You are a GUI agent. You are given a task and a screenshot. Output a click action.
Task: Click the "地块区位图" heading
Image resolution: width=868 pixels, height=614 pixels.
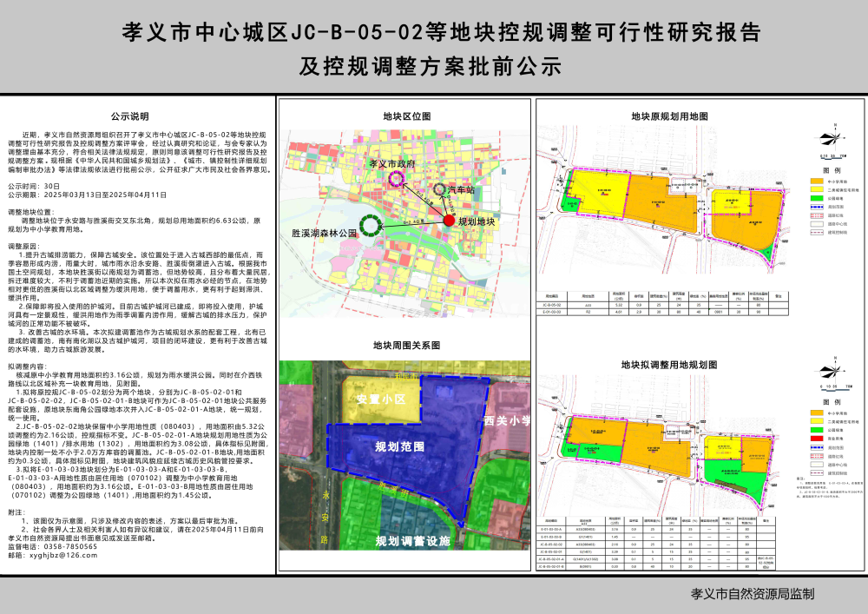tap(407, 116)
